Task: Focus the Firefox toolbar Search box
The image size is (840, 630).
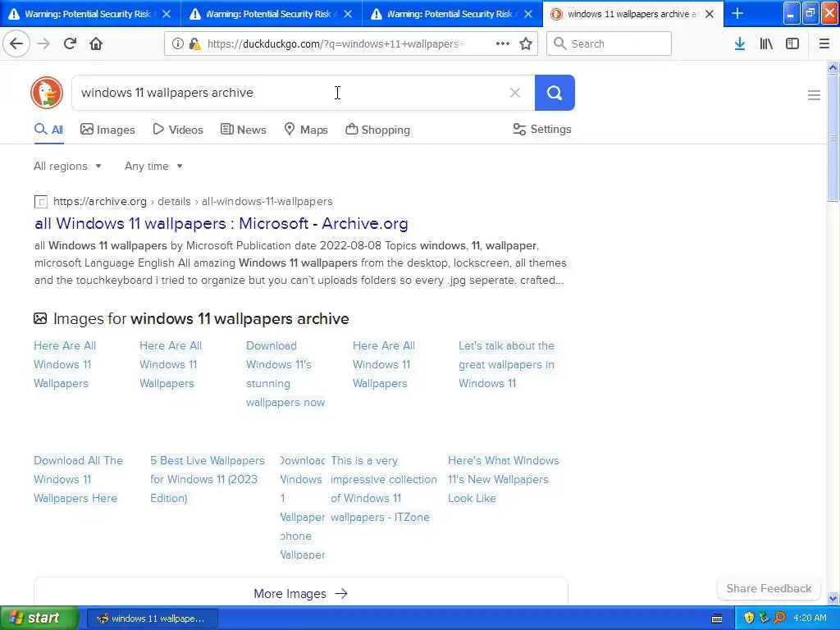Action: 609,43
